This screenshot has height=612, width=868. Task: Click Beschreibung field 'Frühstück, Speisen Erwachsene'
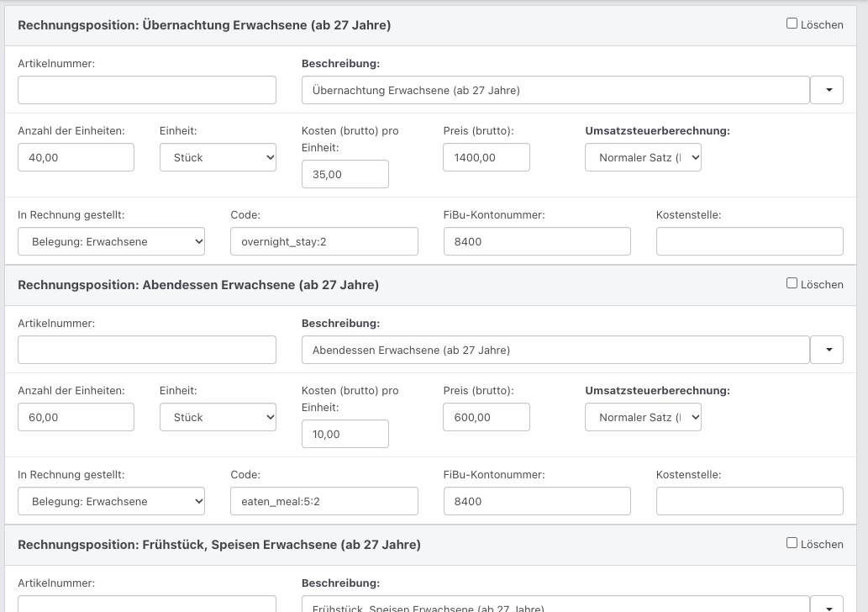pyautogui.click(x=555, y=604)
